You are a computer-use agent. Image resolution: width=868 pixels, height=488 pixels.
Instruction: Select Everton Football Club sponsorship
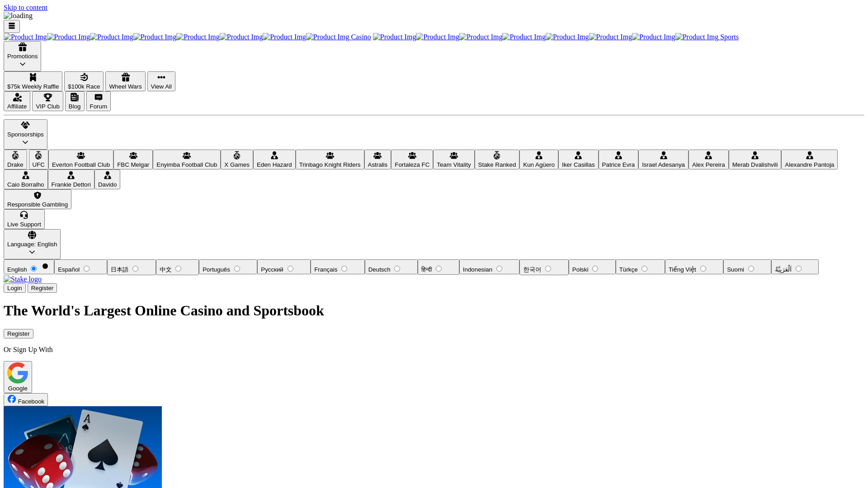click(81, 160)
